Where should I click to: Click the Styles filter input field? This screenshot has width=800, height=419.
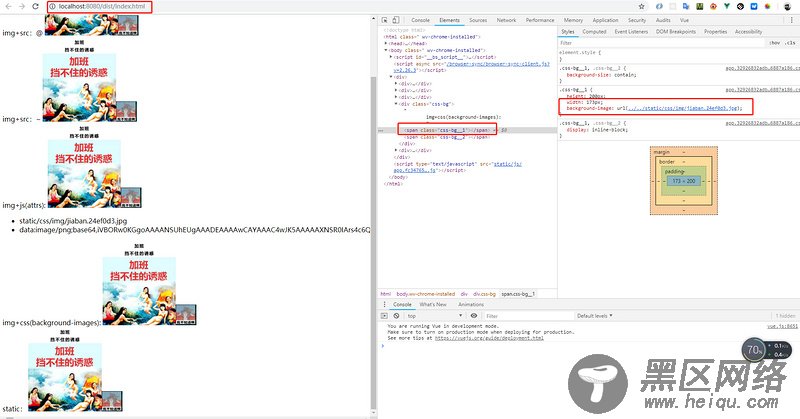pyautogui.click(x=661, y=43)
